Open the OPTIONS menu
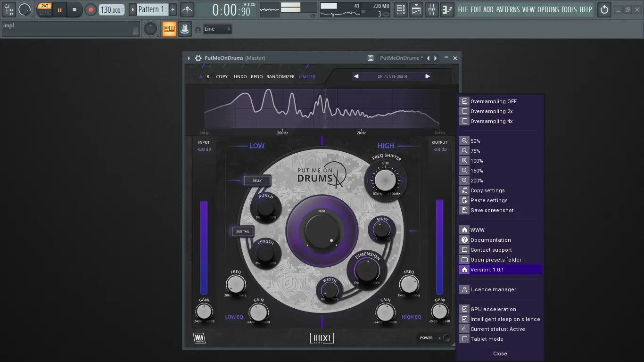 coord(548,9)
